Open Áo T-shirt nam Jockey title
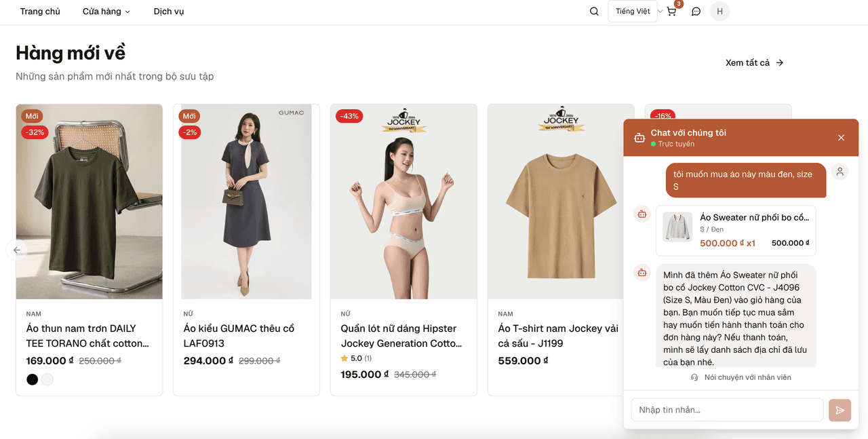 coord(559,336)
